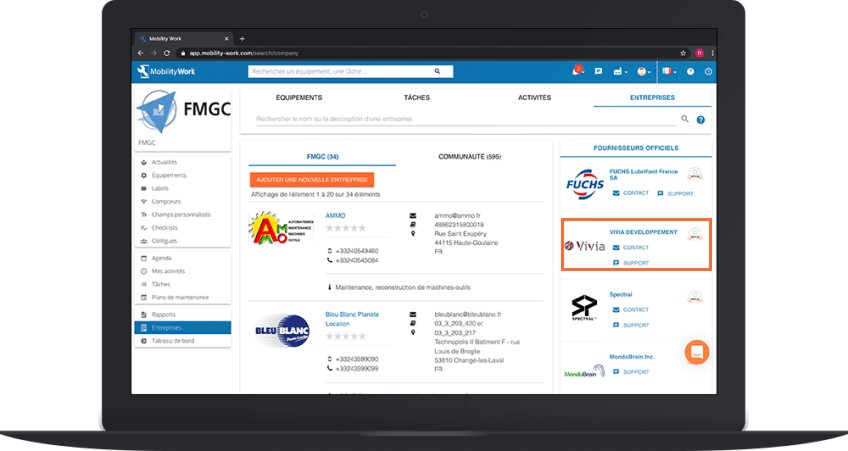Click ammo@ammo.fr email text

click(458, 215)
